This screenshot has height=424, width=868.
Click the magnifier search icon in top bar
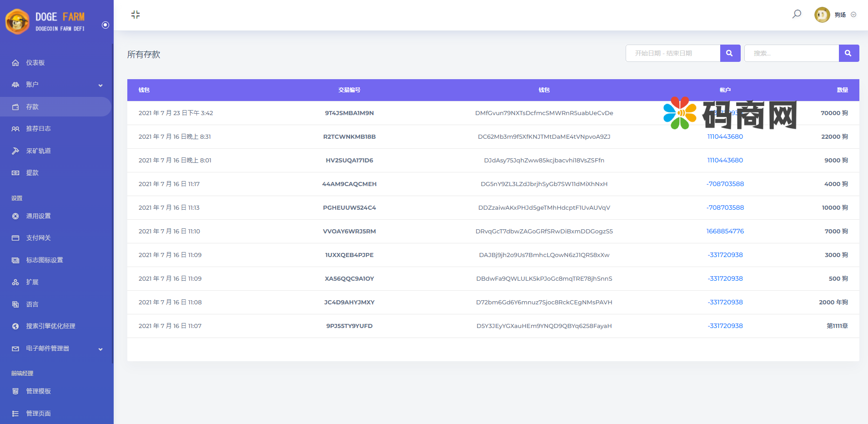click(x=797, y=14)
